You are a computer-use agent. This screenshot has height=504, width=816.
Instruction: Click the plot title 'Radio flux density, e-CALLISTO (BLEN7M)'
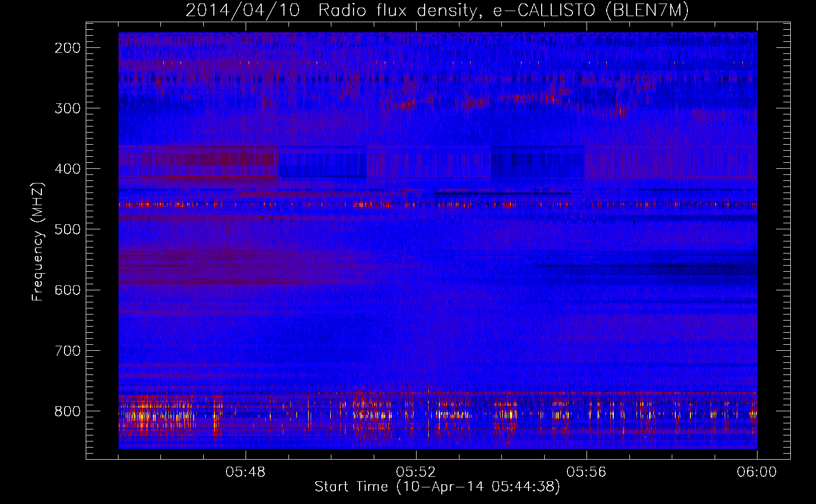(x=503, y=11)
